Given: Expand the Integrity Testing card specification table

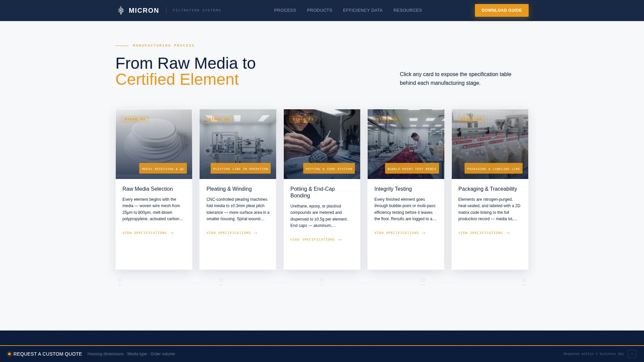Looking at the screenshot, I should tap(406, 189).
